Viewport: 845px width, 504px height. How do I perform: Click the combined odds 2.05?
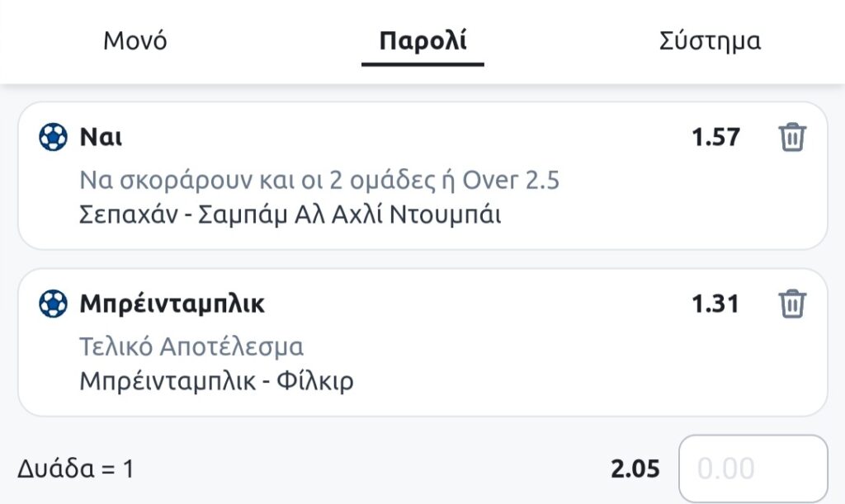pyautogui.click(x=635, y=469)
